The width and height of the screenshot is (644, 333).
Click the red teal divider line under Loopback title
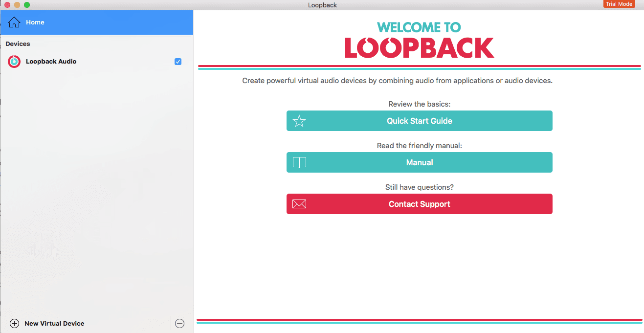[419, 65]
